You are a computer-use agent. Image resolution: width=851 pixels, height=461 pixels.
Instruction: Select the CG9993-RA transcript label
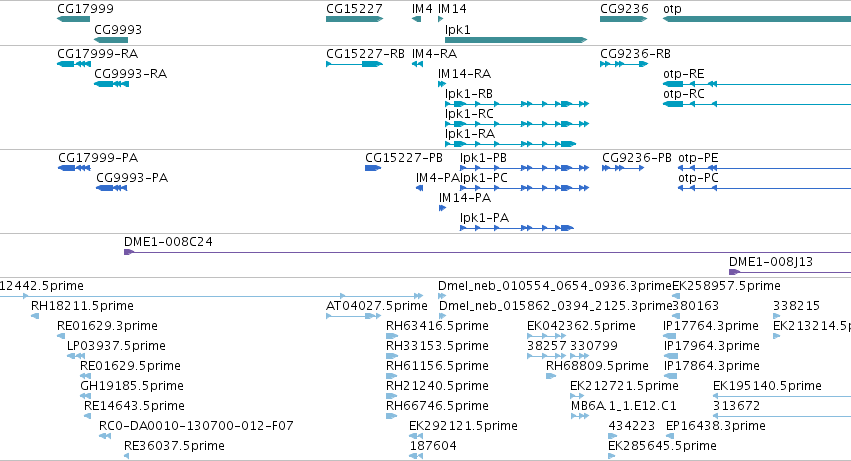point(130,74)
